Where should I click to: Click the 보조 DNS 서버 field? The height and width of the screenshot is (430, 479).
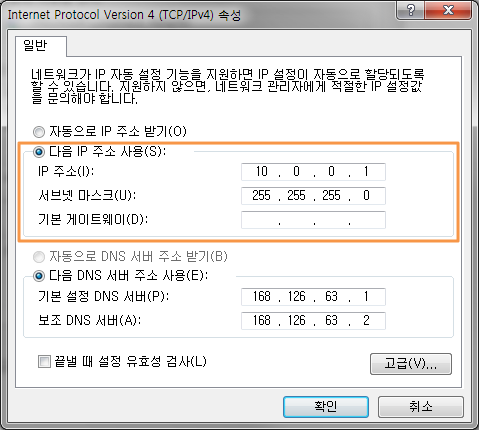pos(313,321)
